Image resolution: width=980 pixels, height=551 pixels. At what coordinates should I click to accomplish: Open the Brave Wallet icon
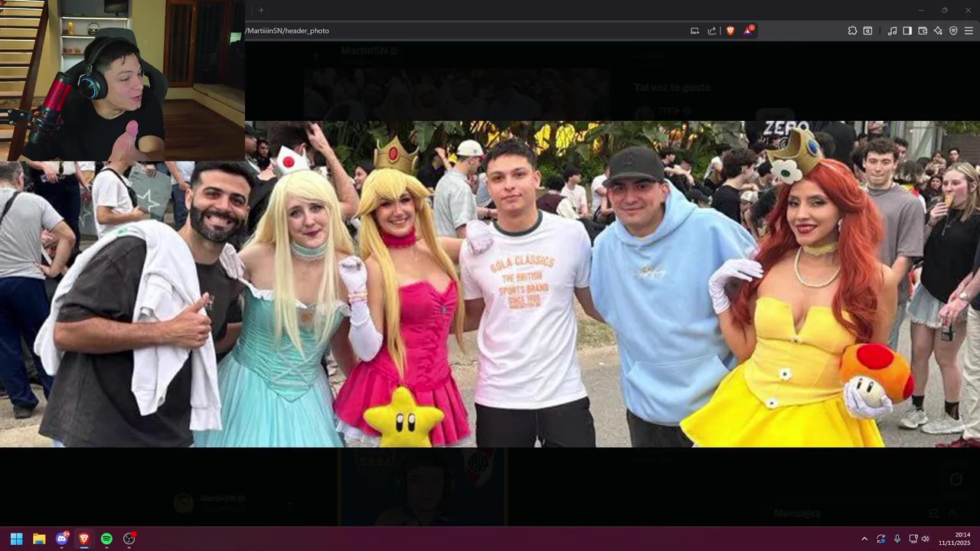923,31
